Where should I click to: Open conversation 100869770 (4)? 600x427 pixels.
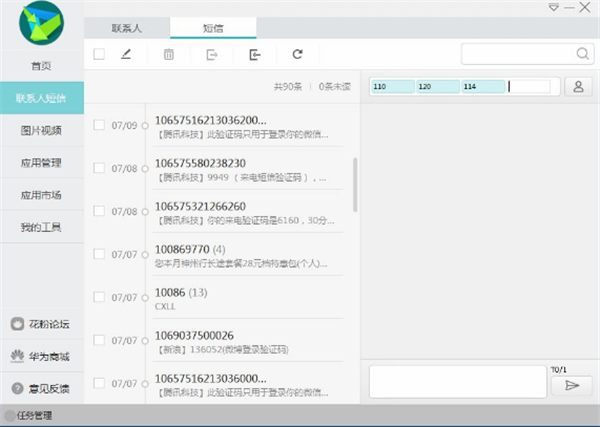coord(248,255)
